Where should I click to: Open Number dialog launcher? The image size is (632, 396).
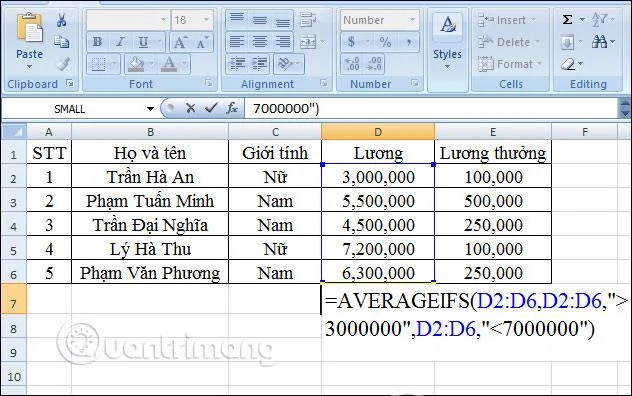(x=414, y=83)
